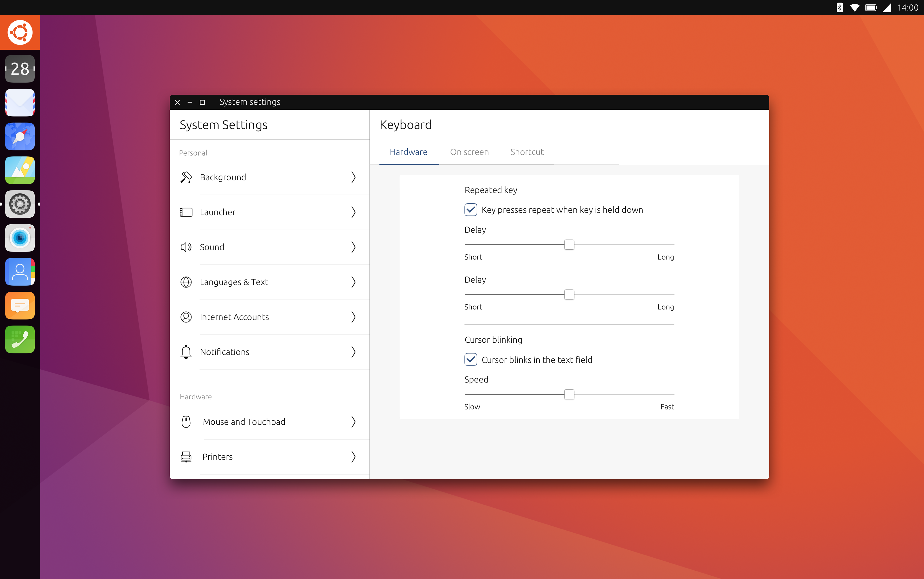Open the Browser compass icon in launcher
Viewport: 924px width, 579px height.
(x=20, y=136)
